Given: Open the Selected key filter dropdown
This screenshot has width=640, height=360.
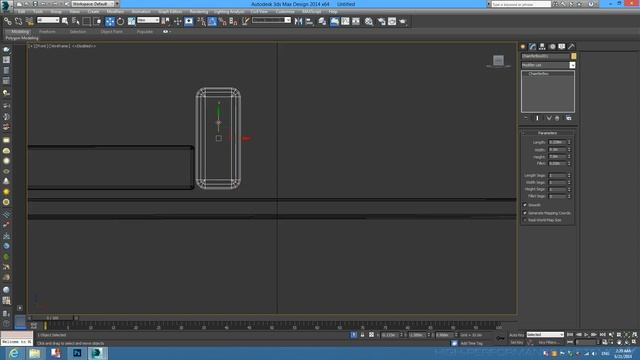Looking at the screenshot, I should point(545,335).
